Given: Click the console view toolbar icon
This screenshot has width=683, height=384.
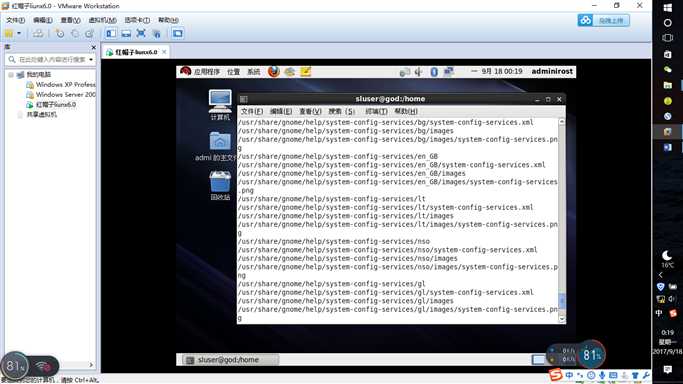Looking at the screenshot, I should [x=177, y=34].
